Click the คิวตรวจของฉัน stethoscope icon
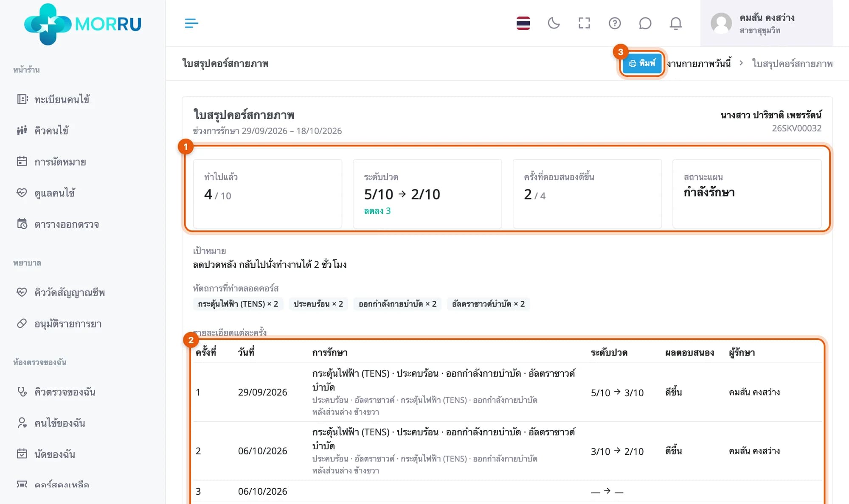This screenshot has height=504, width=849. [22, 392]
